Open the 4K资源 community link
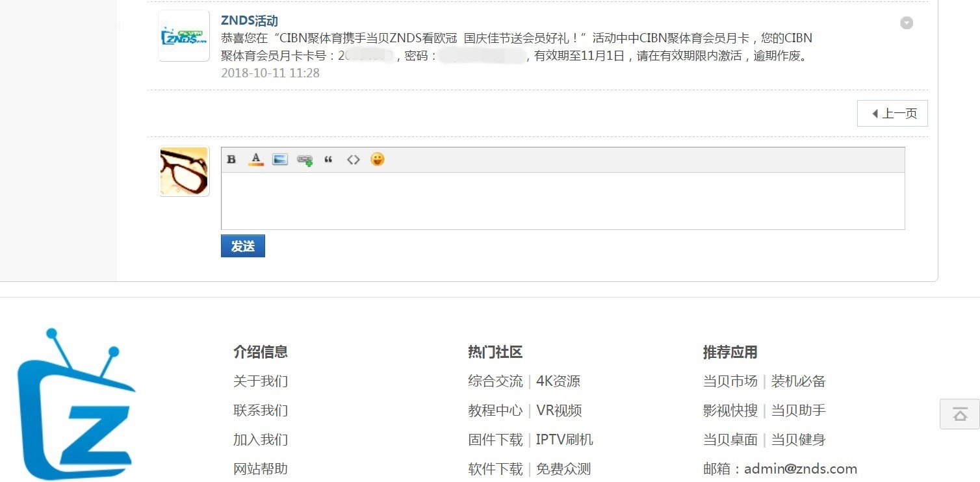980x482 pixels. 558,381
